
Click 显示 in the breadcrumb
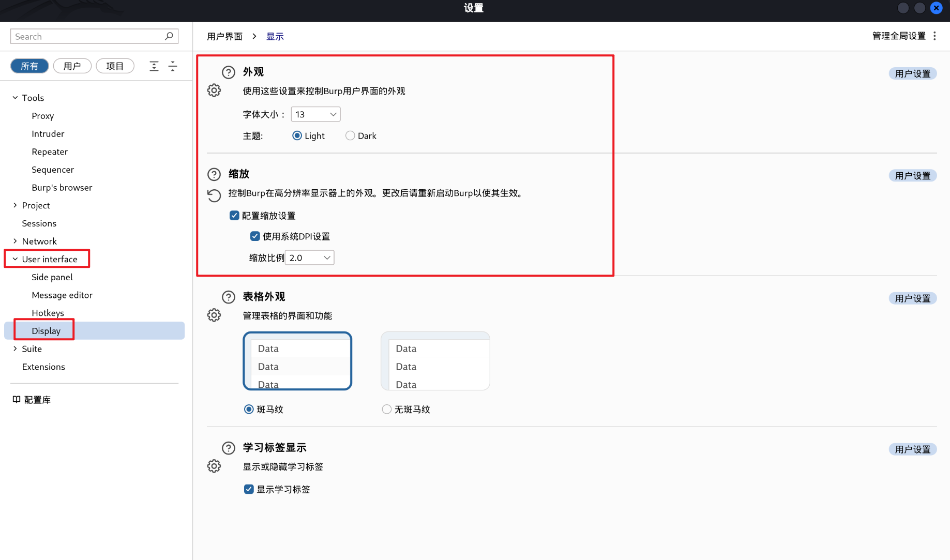(275, 36)
